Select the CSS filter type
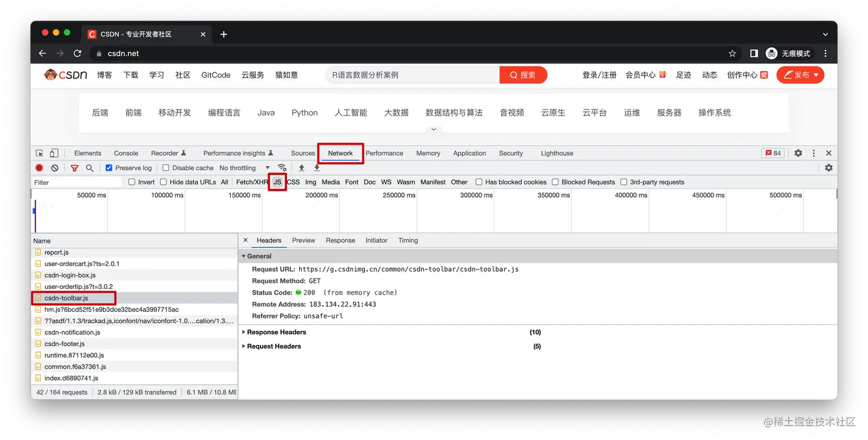 pyautogui.click(x=293, y=182)
